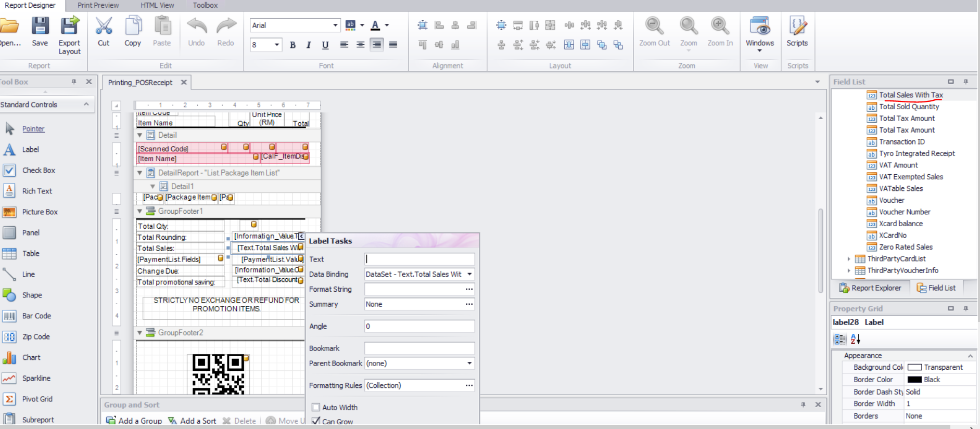Select the Check Box control in toolbox

pos(38,171)
